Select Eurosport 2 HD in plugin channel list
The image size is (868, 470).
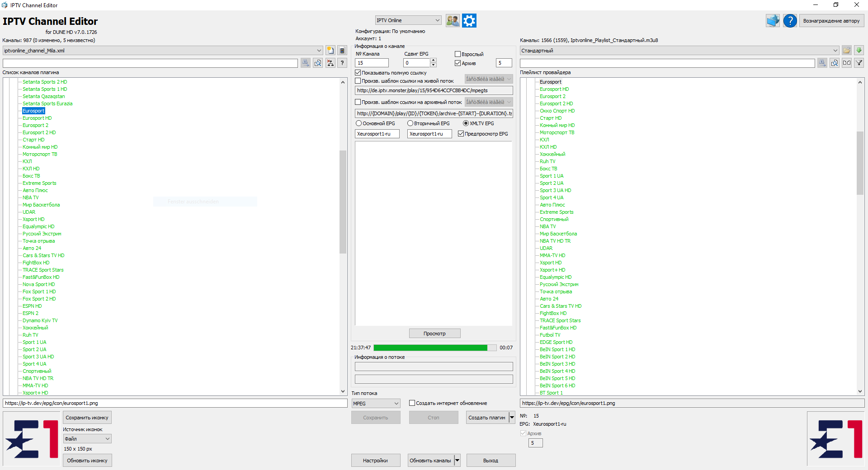[x=39, y=132]
